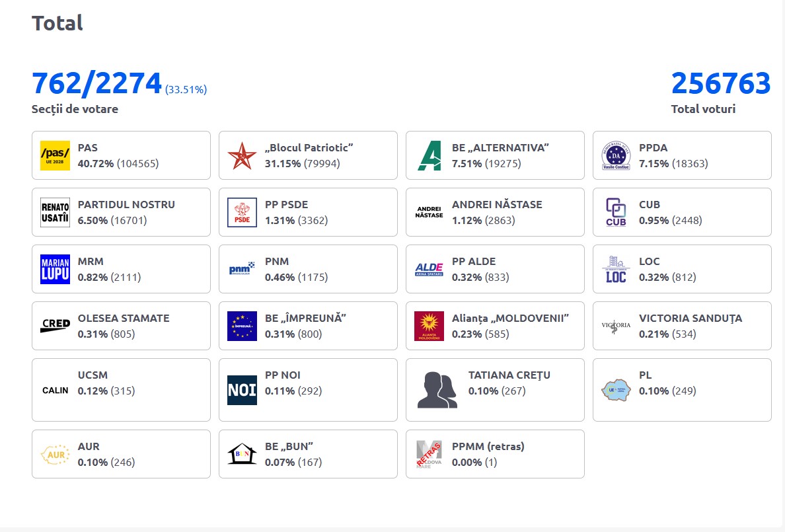Viewport: 785px width, 532px height.
Task: Click the (33.51%) percentage text
Action: 186,90
